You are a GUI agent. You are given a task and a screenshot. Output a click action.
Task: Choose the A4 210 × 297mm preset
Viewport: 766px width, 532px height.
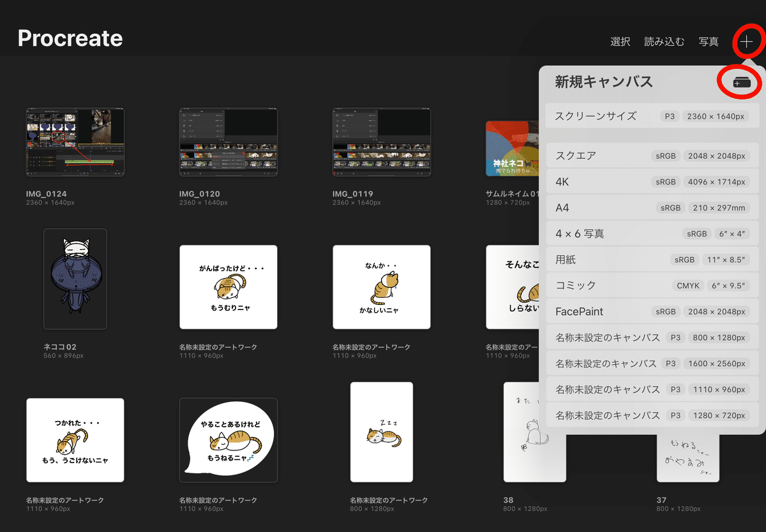[x=652, y=208]
